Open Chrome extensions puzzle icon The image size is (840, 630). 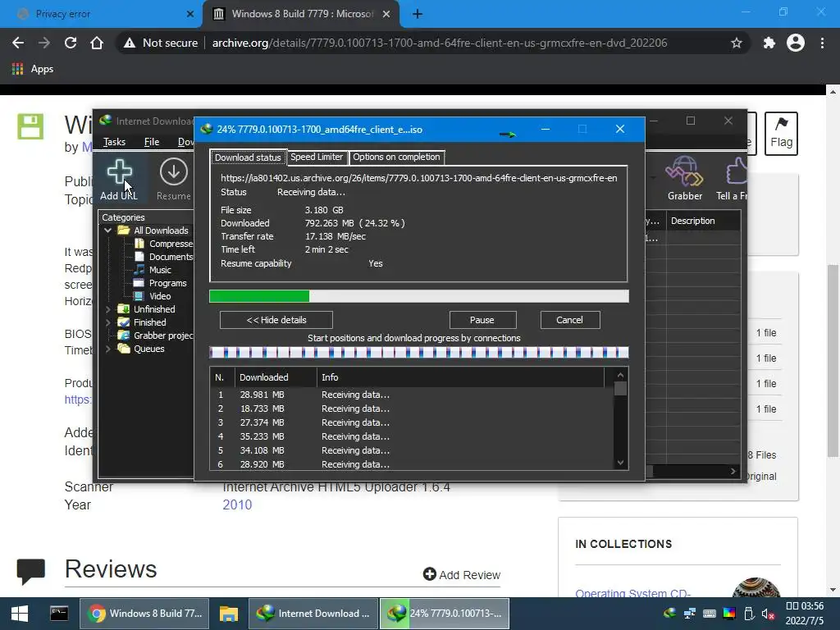click(x=769, y=43)
